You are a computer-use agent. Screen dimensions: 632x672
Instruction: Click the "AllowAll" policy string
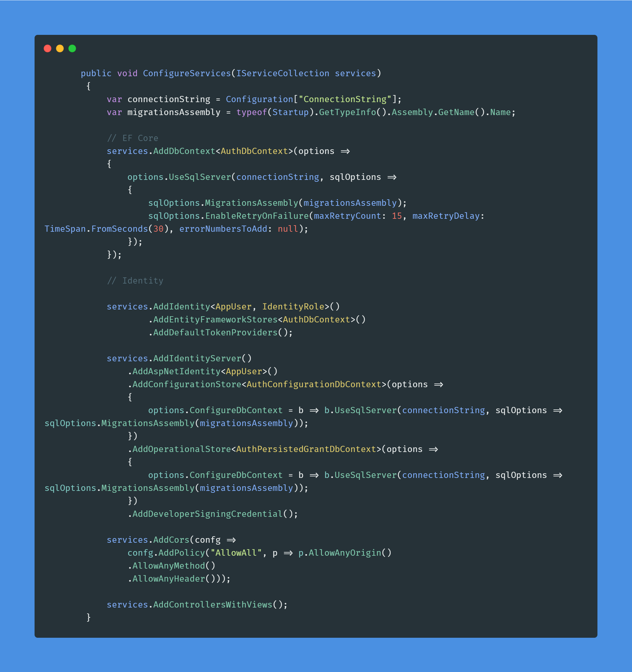tap(236, 553)
